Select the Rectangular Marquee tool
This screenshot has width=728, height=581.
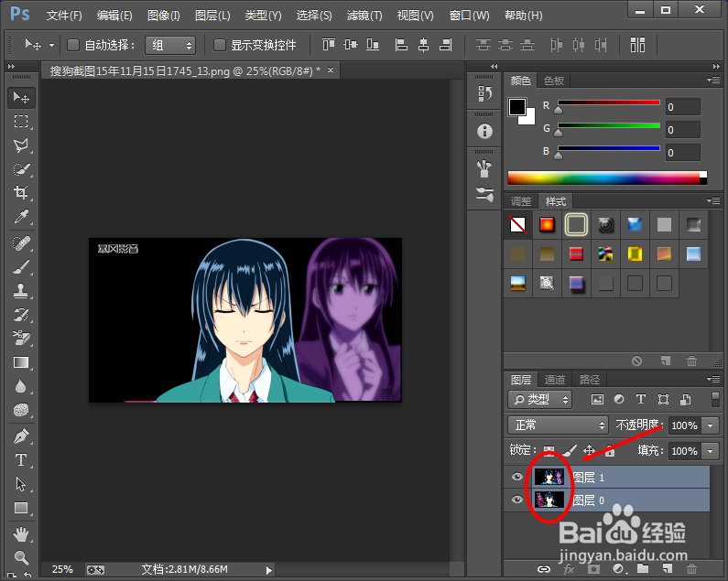click(21, 122)
